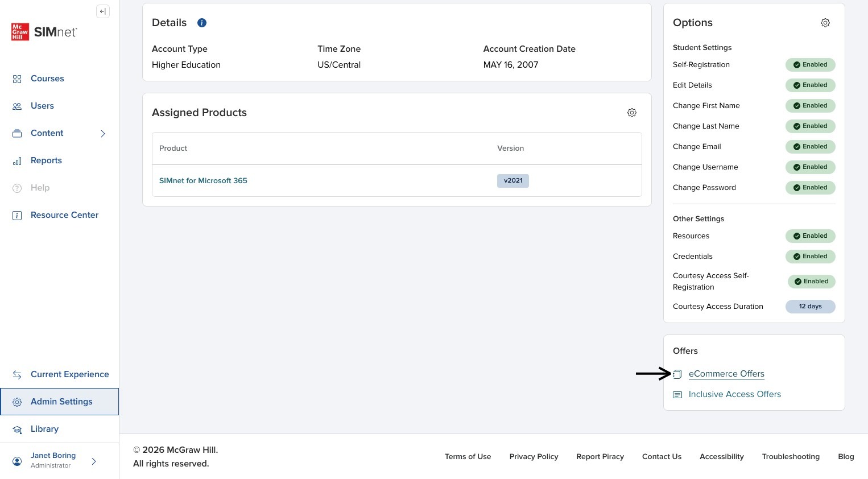Open the Terms of Use footer link
Screen dimensions: 868x479
(468, 457)
